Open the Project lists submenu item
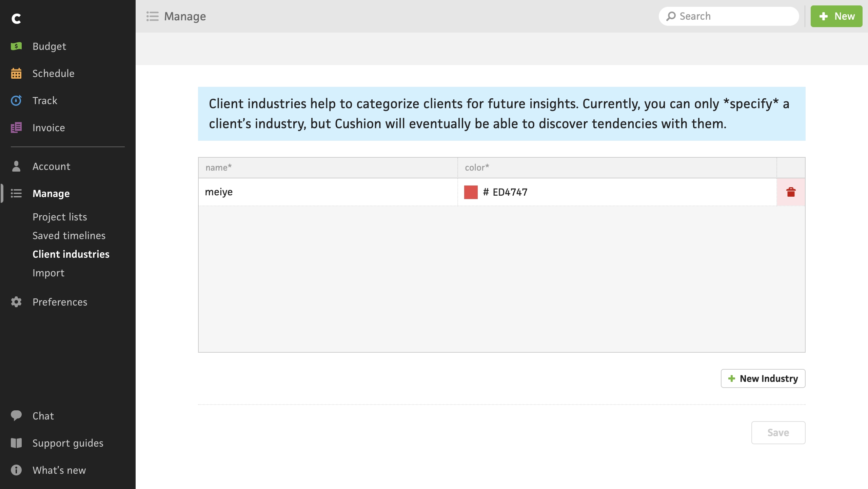 (60, 217)
